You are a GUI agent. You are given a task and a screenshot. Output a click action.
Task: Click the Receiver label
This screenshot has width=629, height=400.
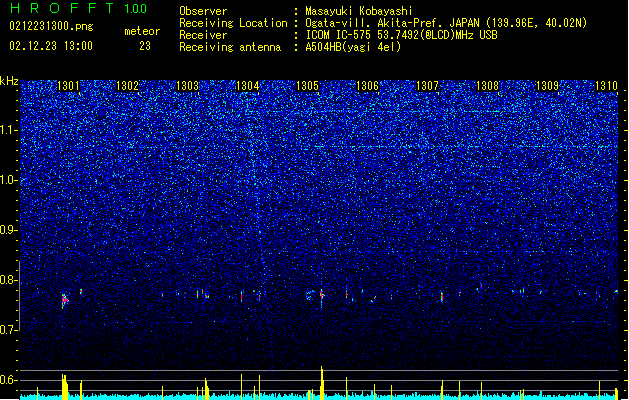pos(203,35)
